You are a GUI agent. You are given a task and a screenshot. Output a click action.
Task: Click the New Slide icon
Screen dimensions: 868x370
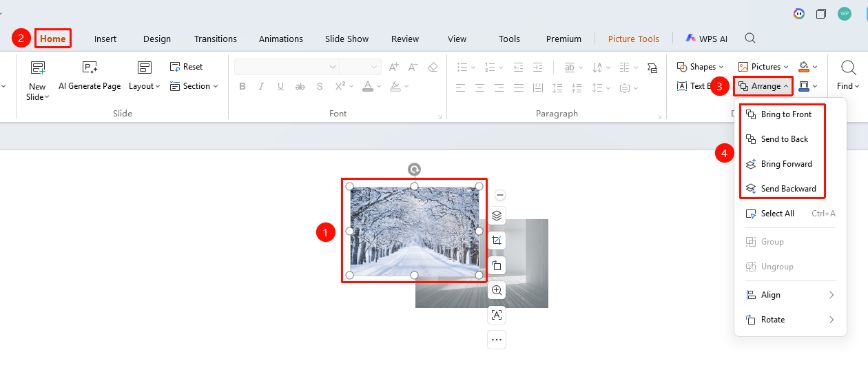point(37,68)
